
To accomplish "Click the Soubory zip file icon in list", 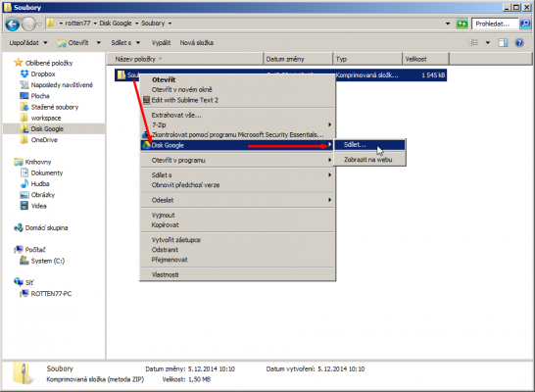I will (122, 75).
